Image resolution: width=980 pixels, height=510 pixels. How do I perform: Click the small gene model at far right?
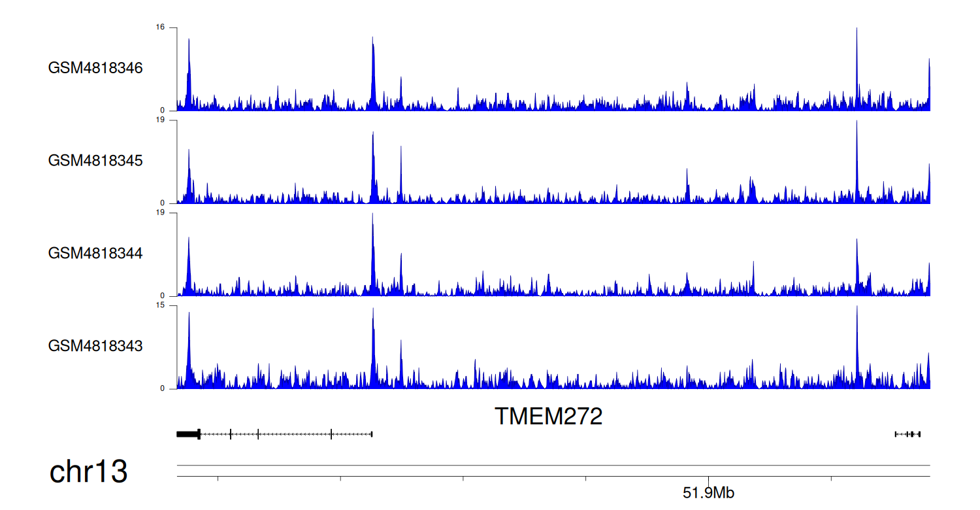[x=908, y=434]
